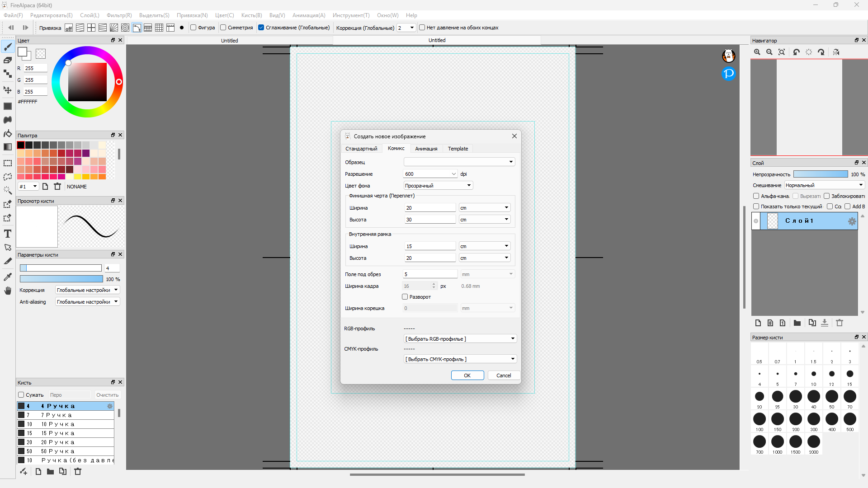
Task: Open the Help menu
Action: 411,15
